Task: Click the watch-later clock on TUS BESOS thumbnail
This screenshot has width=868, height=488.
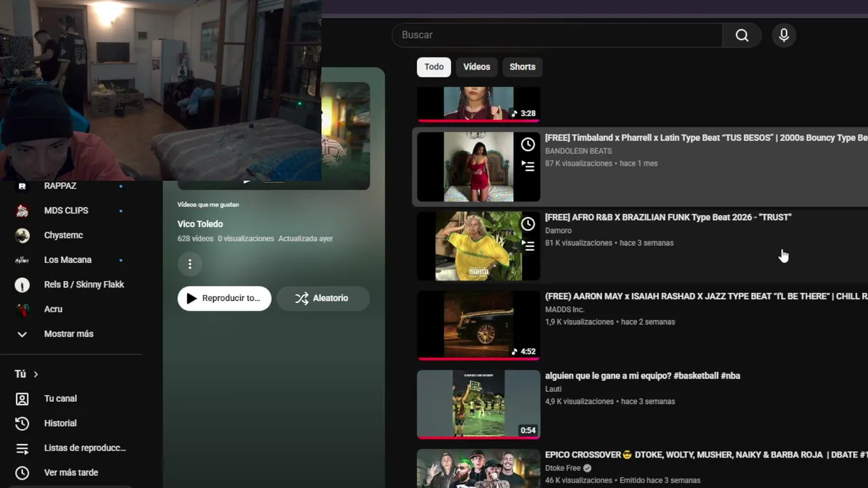Action: click(528, 144)
